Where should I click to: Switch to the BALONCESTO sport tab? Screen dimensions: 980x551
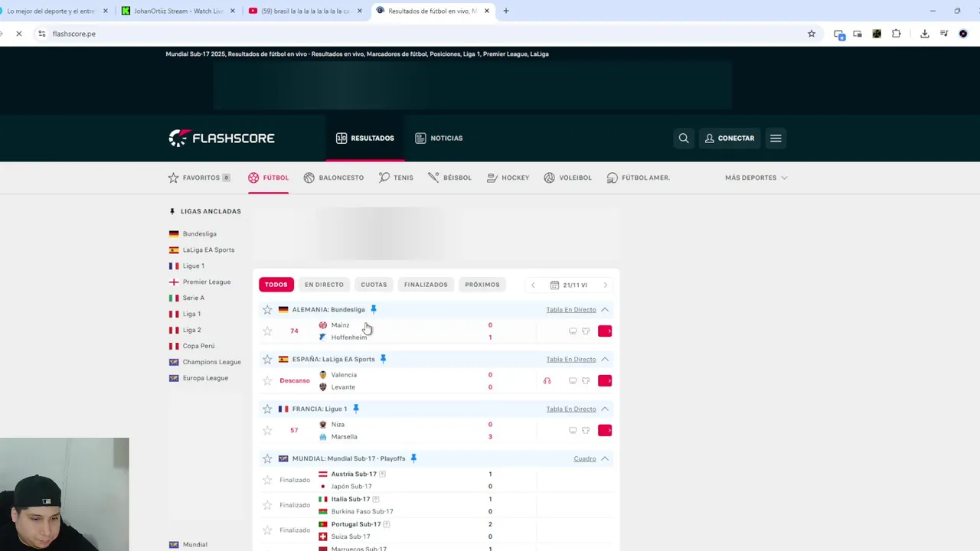[334, 178]
